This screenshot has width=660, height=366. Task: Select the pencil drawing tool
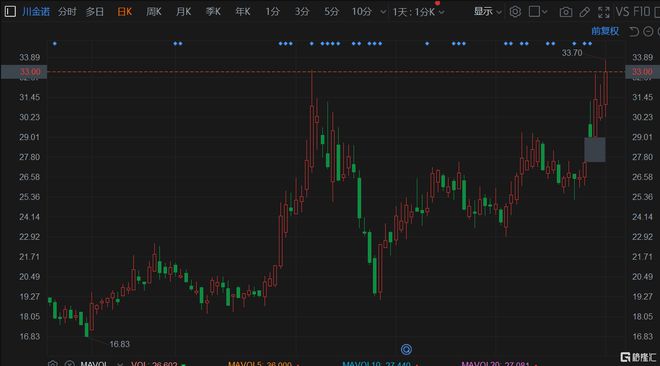585,12
